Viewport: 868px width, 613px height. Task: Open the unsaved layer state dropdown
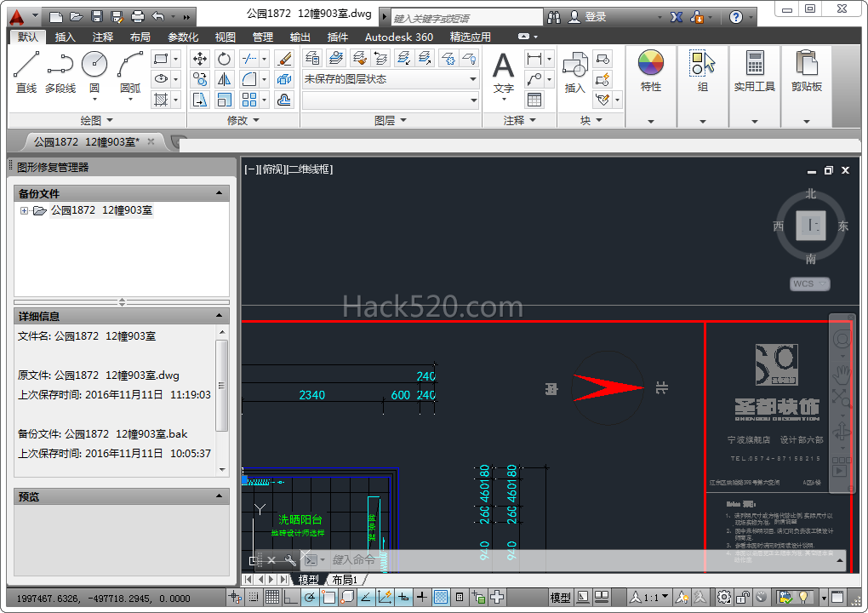391,79
